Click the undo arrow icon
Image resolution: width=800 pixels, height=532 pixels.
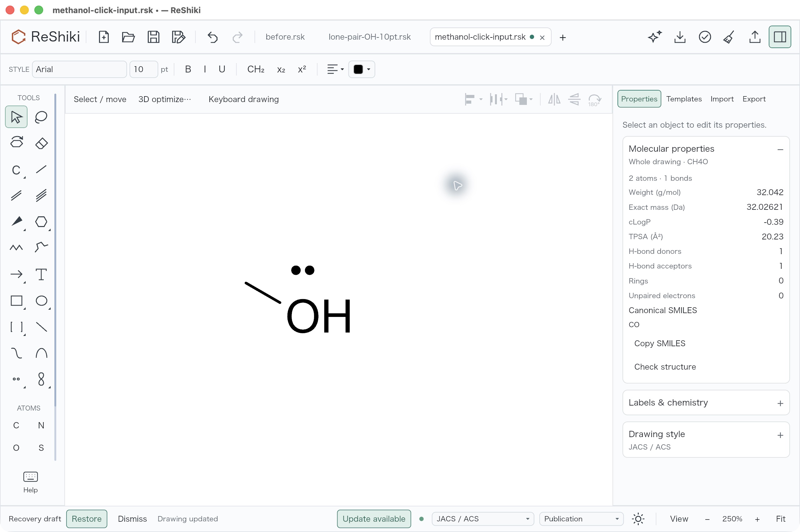point(212,37)
